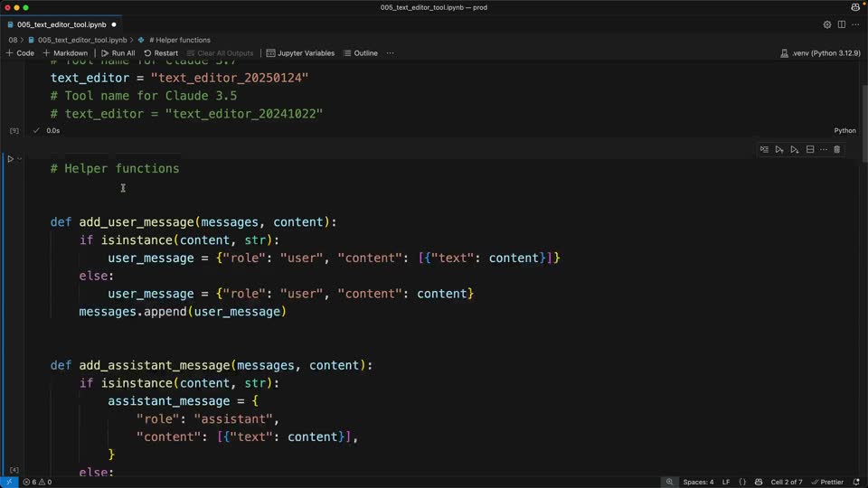Click add_assistant_message function name
This screenshot has height=488, width=868.
tap(155, 366)
